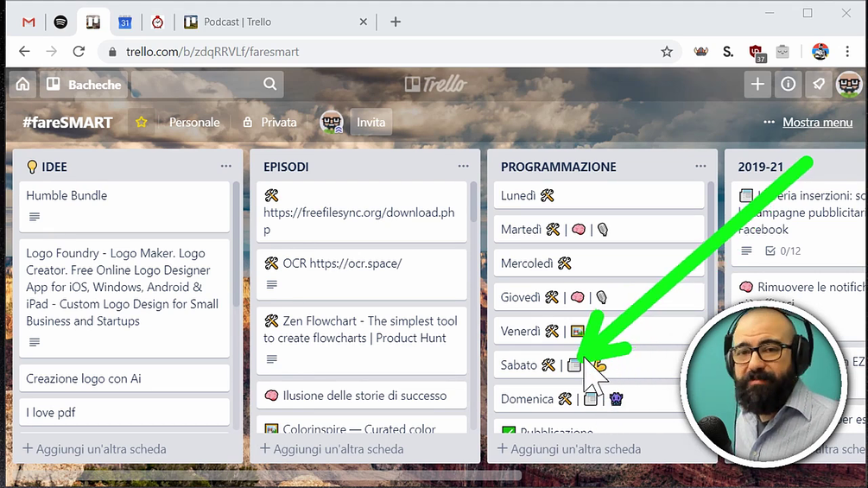Click the address bar URL
The width and height of the screenshot is (868, 488).
coord(212,52)
